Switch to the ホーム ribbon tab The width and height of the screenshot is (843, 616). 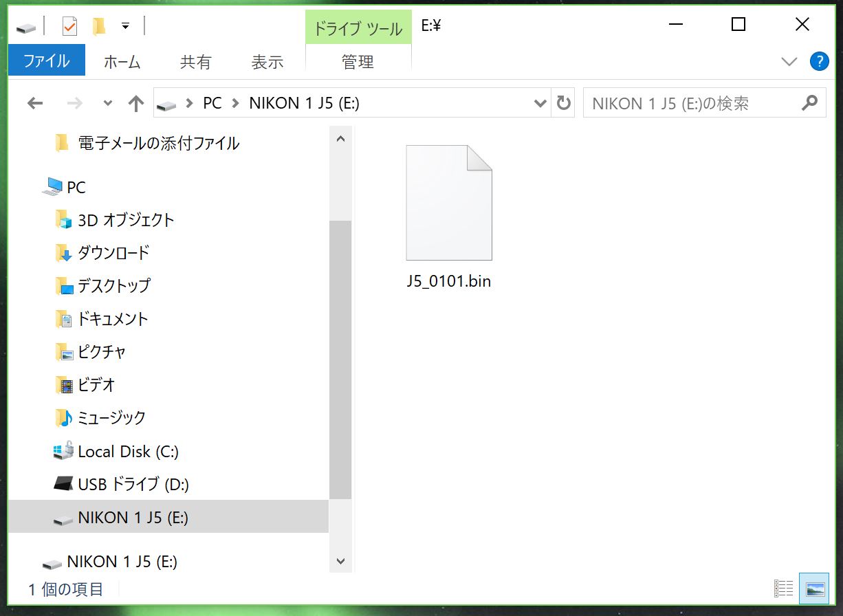(x=122, y=62)
